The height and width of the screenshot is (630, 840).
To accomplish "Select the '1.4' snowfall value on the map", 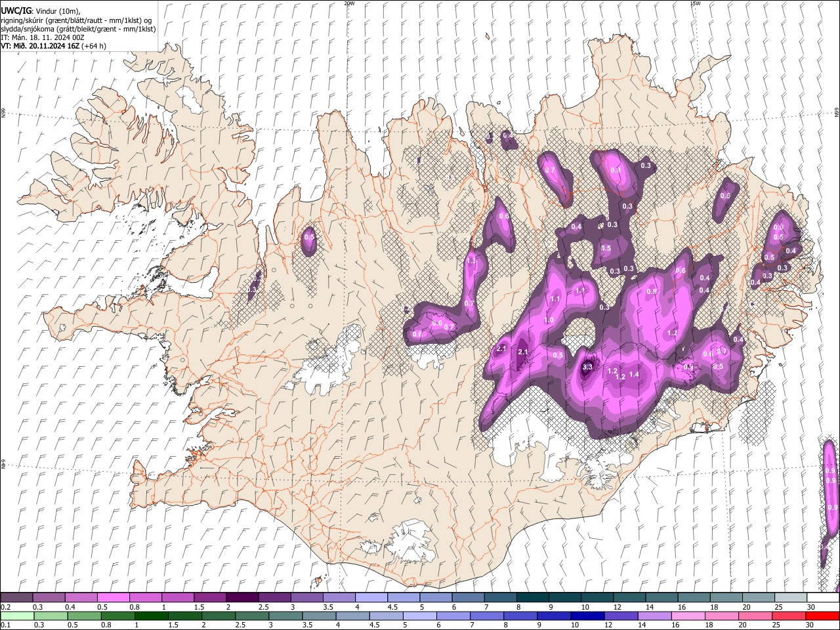I will click(x=634, y=374).
